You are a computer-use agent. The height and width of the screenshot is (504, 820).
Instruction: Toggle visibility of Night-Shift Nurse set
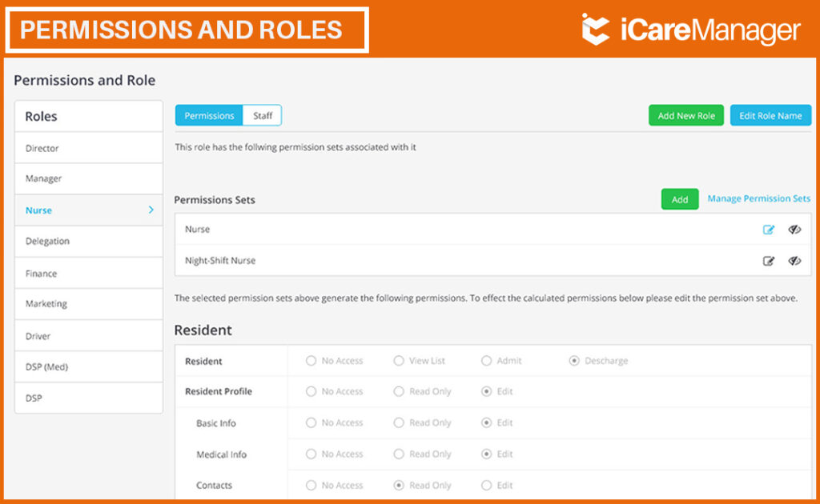click(794, 261)
